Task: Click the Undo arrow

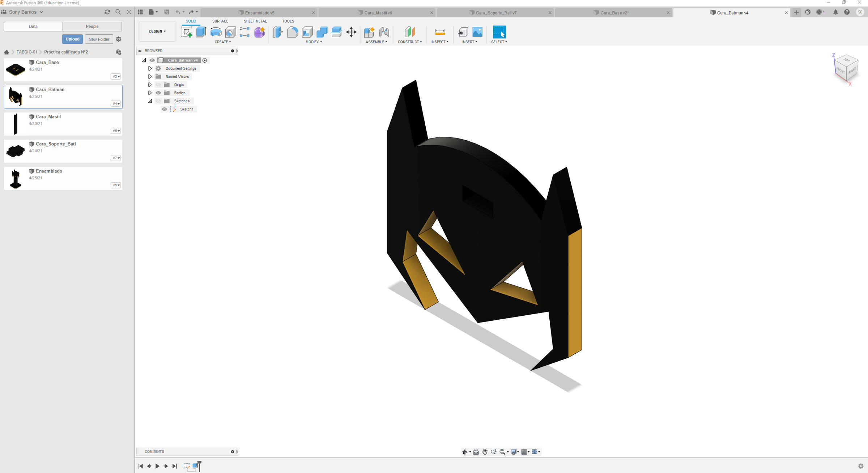Action: (178, 12)
